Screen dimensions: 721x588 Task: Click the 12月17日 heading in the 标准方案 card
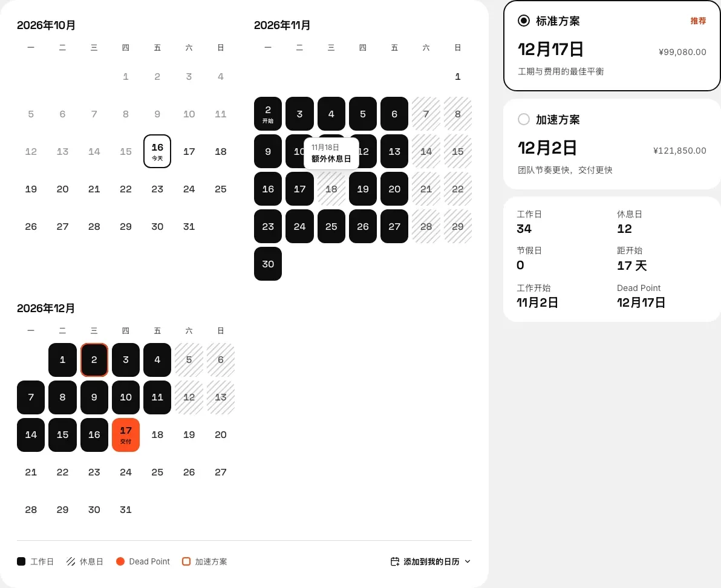pyautogui.click(x=550, y=49)
